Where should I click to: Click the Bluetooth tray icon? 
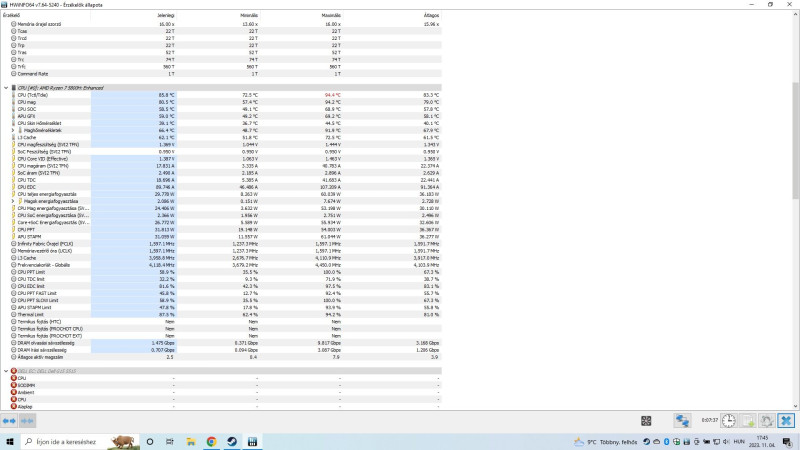point(666,442)
